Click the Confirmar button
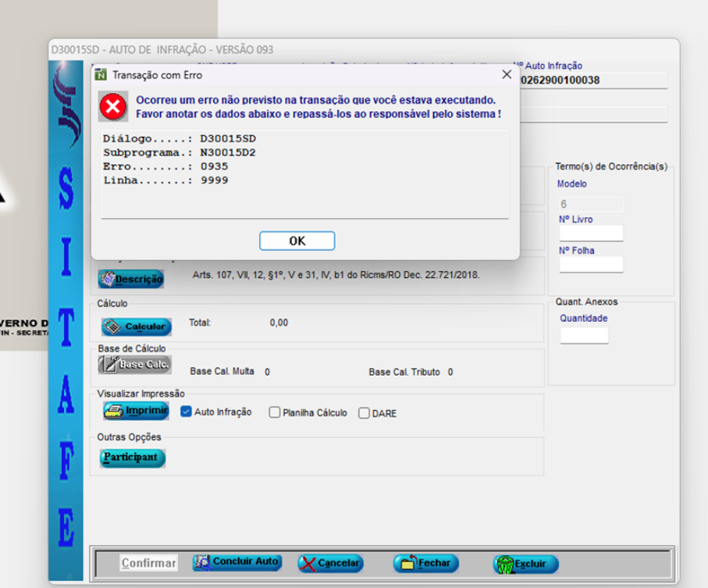 tap(148, 563)
